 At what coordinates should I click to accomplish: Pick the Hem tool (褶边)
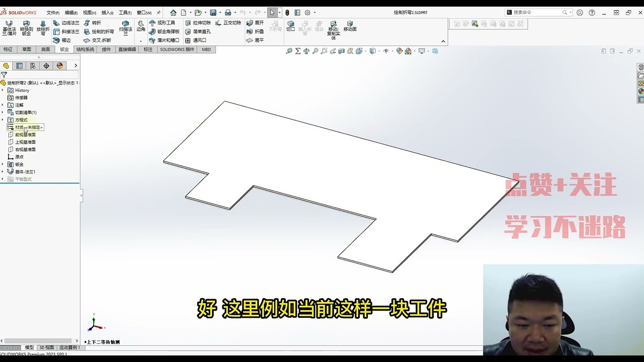tap(62, 40)
